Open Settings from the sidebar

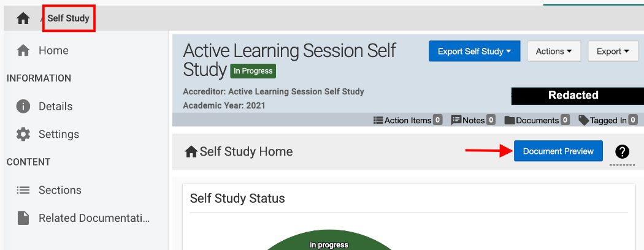tap(58, 134)
